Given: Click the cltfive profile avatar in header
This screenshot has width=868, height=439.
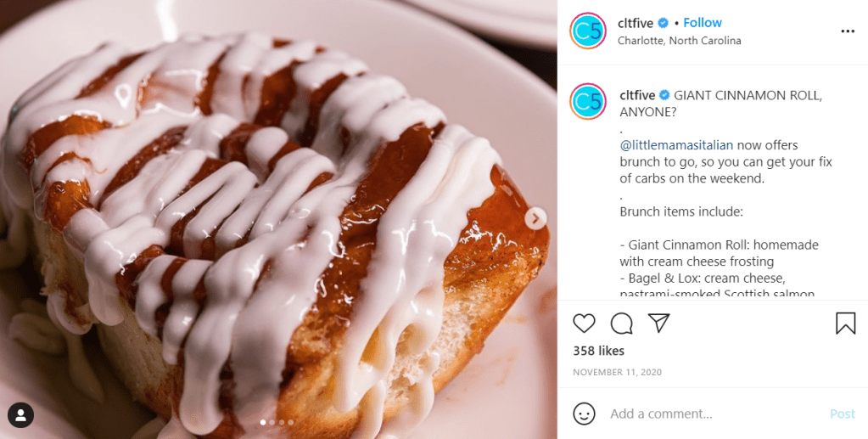Looking at the screenshot, I should coord(588,31).
